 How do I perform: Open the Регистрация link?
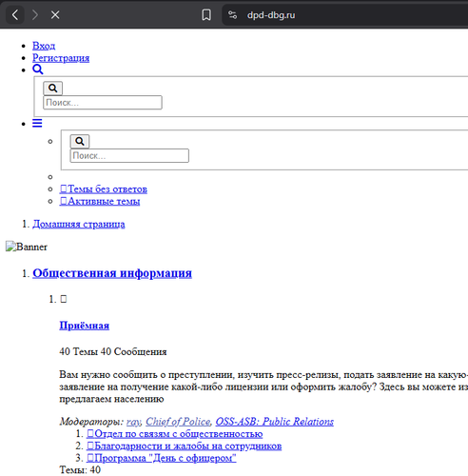[x=61, y=58]
